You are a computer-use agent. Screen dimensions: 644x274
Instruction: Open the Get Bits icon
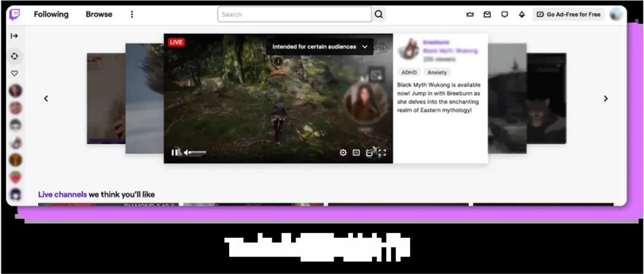coord(522,14)
